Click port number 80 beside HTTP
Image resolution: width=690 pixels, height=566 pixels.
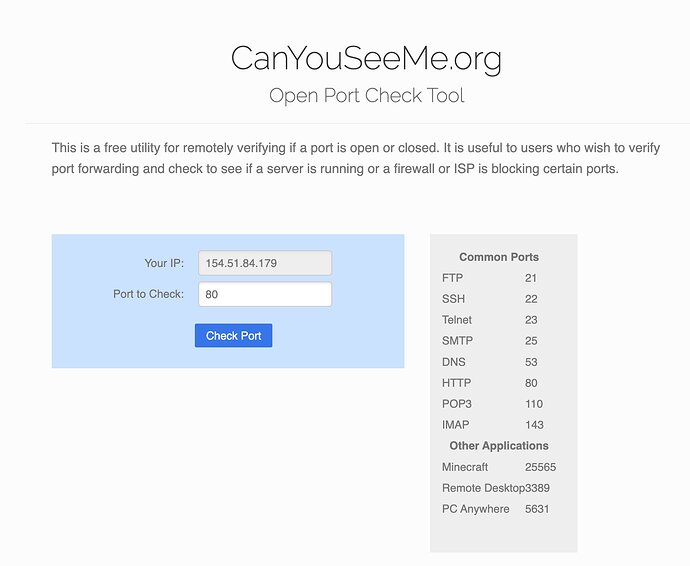click(531, 383)
